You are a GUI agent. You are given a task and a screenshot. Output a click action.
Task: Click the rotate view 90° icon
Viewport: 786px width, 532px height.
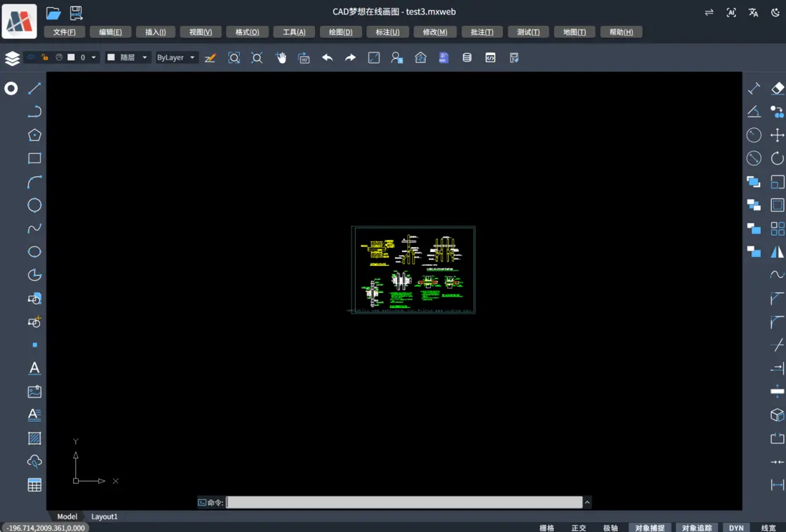304,58
